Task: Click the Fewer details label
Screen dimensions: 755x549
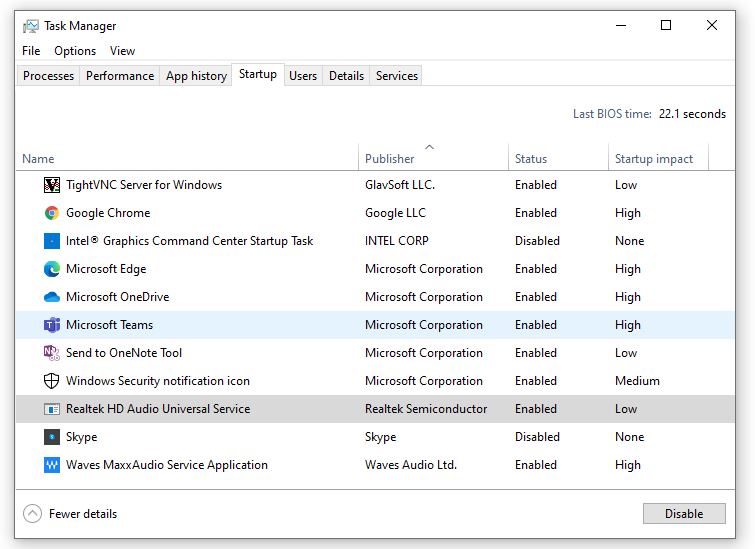Action: pyautogui.click(x=83, y=514)
